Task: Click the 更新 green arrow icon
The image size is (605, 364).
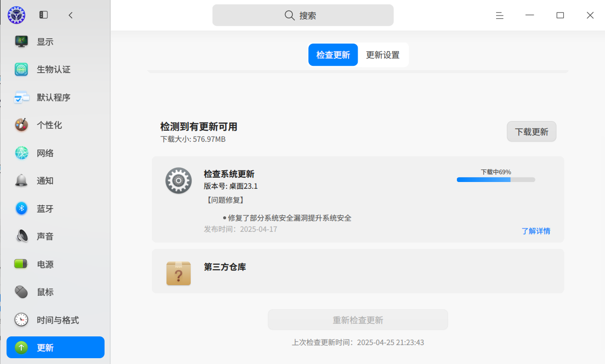Action: point(21,348)
